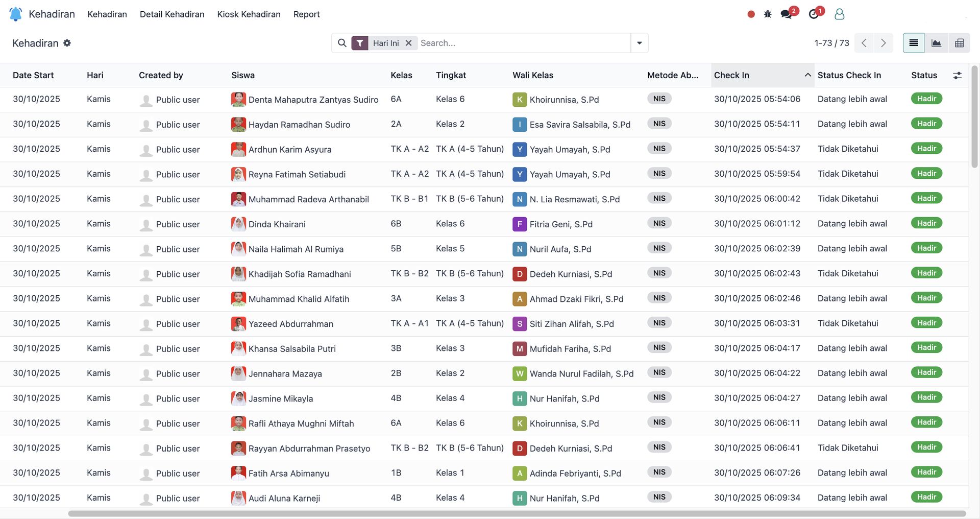980x519 pixels.
Task: Open the Report menu
Action: tap(306, 14)
